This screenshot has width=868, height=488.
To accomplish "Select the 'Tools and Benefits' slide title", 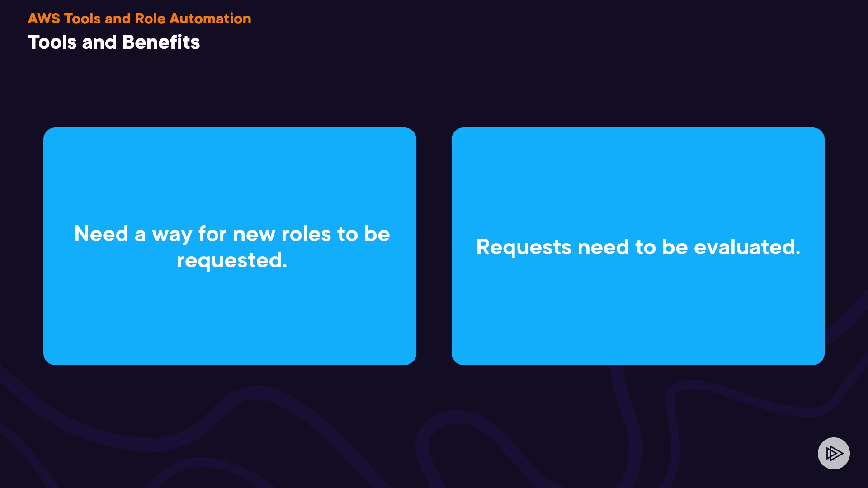I will tap(114, 42).
